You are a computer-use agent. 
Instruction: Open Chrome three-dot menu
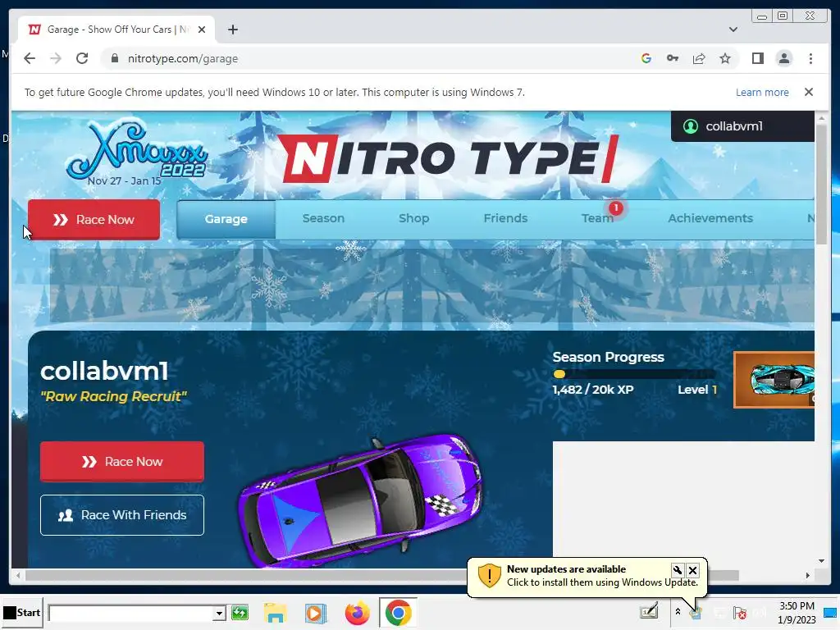click(810, 58)
